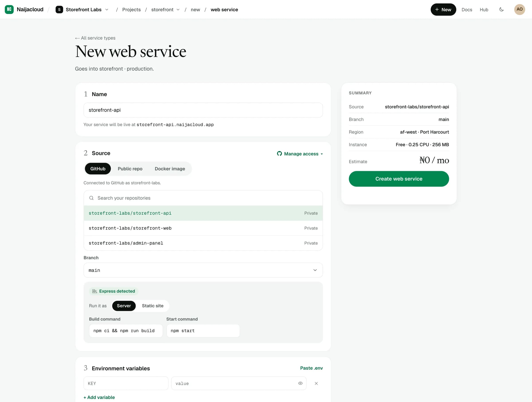Go back to All service types
Image resolution: width=532 pixels, height=402 pixels.
pos(95,38)
